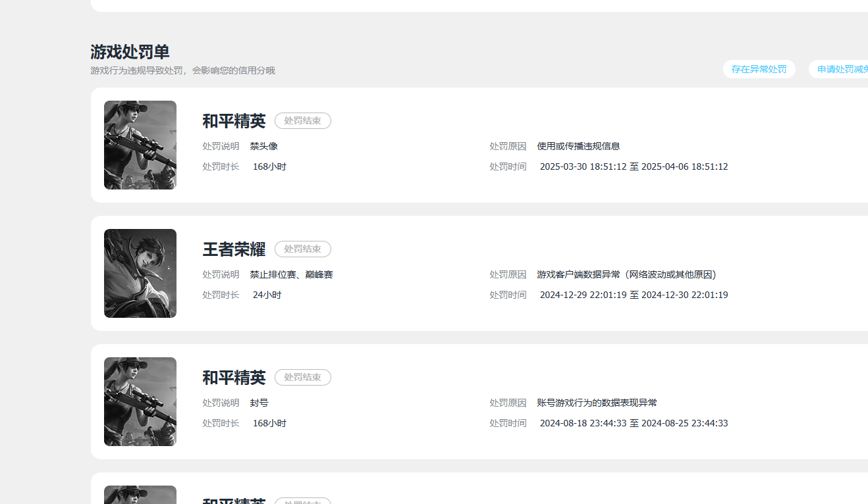Viewport: 868px width, 504px height.
Task: Click 处罚时长 label on 王者荣耀 card
Action: [x=221, y=295]
